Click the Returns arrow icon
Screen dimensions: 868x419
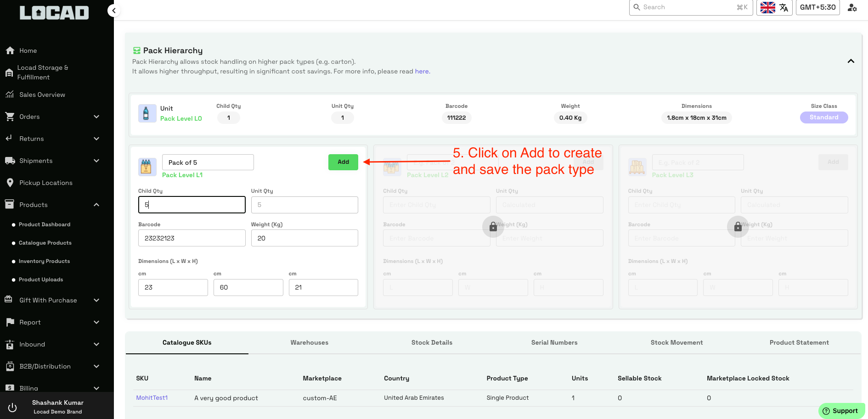pyautogui.click(x=9, y=138)
